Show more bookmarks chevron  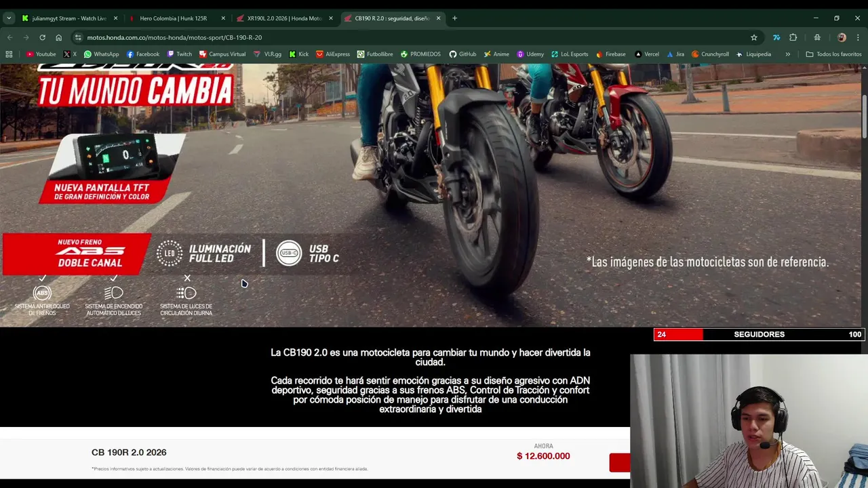[788, 54]
